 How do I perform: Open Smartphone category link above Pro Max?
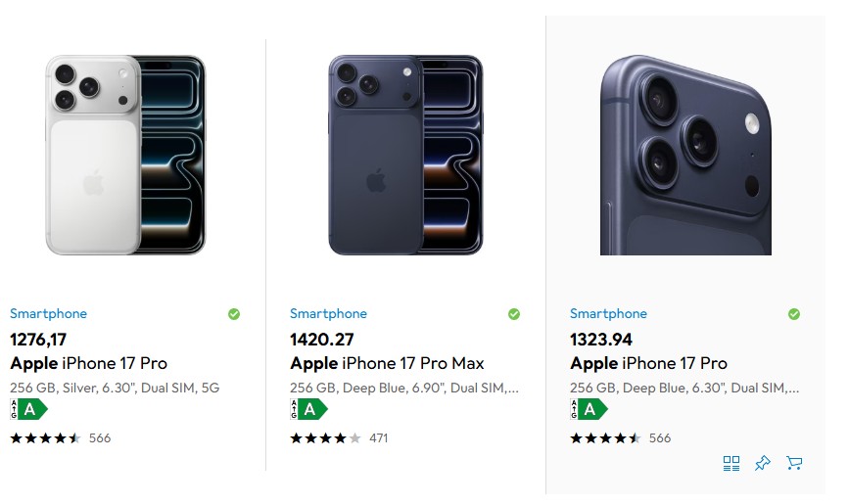click(x=328, y=314)
